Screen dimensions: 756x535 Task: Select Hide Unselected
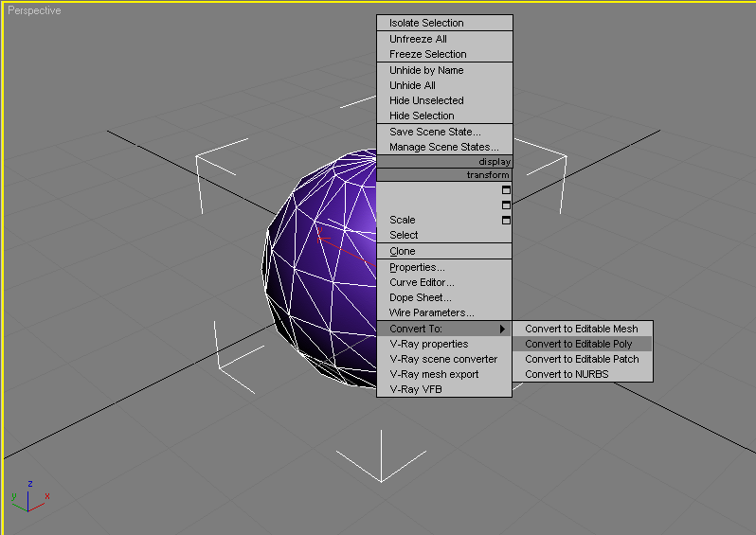point(444,100)
